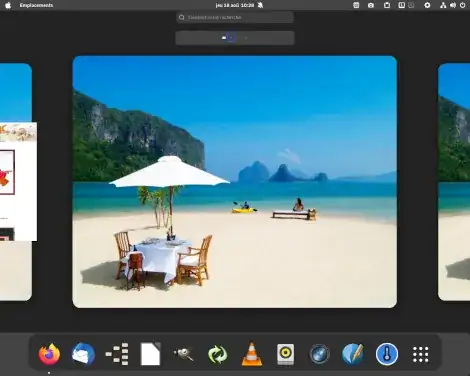470x376 pixels.
Task: Open Rhythmbox speaker icon in dock
Action: click(x=286, y=354)
